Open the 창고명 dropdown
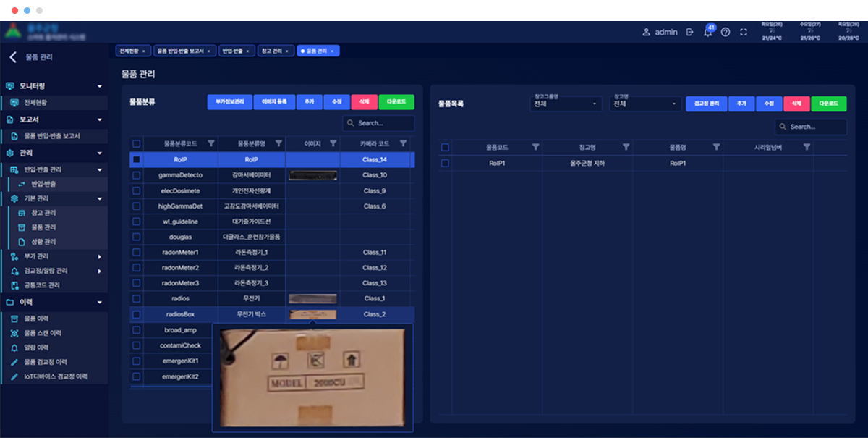Image resolution: width=868 pixels, height=438 pixels. [646, 104]
